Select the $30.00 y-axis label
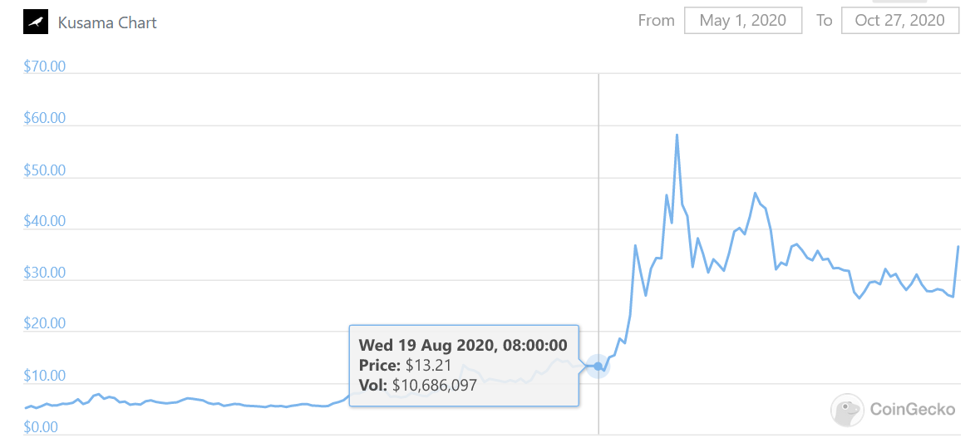Viewport: 980px width, 443px height. (45, 273)
